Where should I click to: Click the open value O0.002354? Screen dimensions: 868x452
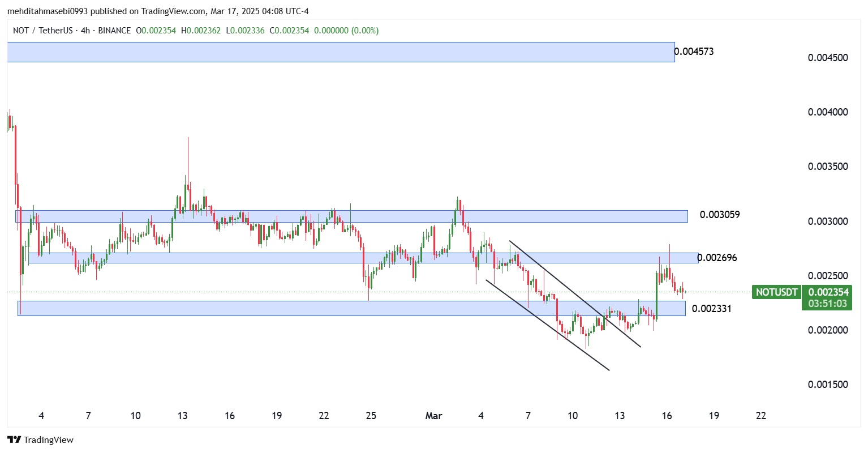156,31
